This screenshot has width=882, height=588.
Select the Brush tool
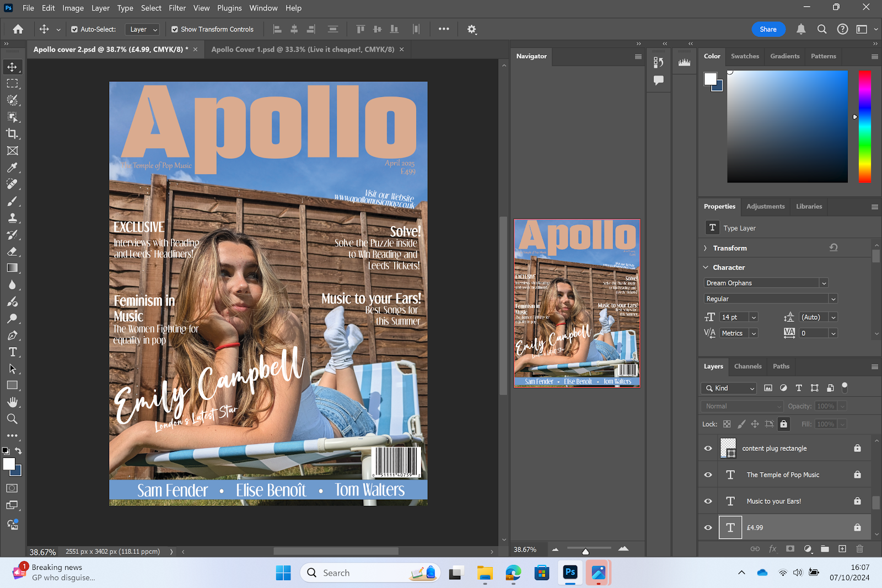click(12, 201)
